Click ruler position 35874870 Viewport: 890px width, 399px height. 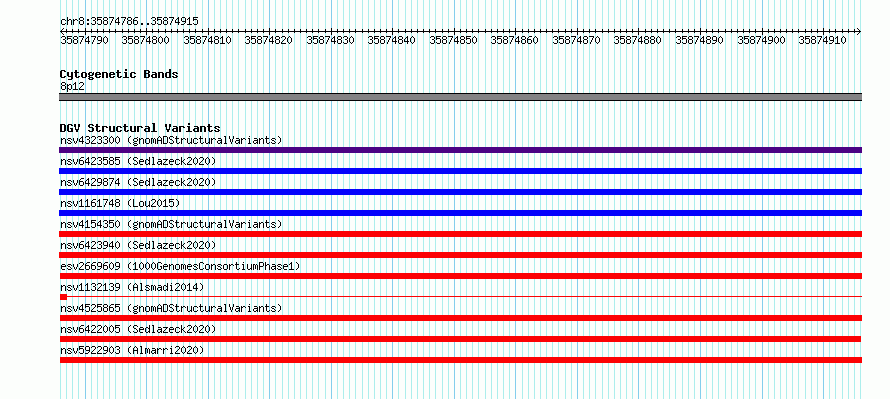(x=576, y=40)
